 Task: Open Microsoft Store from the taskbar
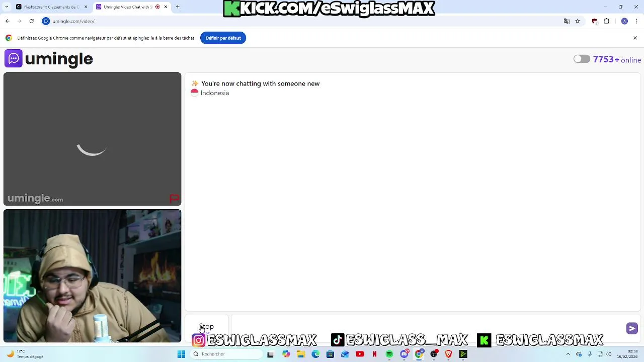(330, 354)
